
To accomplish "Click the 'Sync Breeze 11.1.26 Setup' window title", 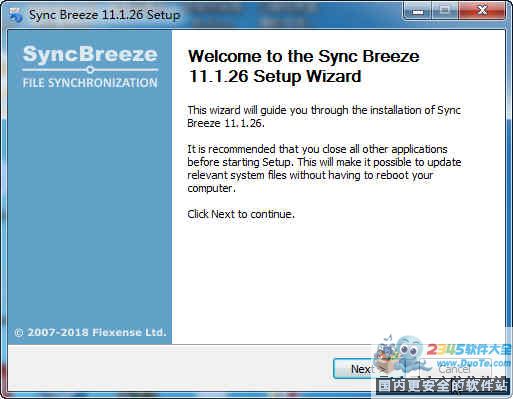I will point(105,15).
